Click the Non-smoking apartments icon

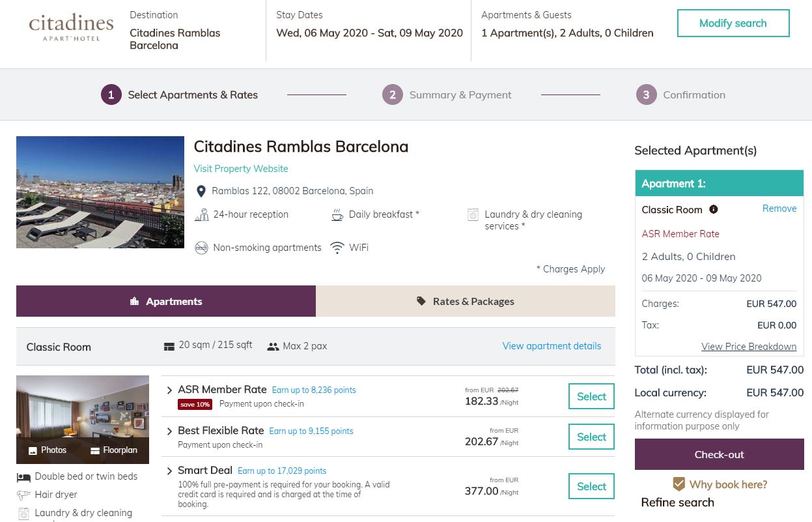pos(202,248)
